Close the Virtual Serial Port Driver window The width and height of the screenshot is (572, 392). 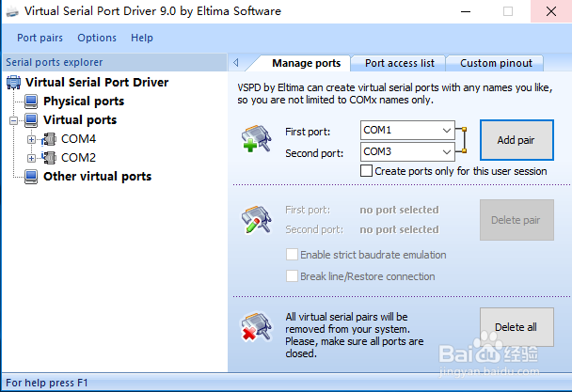coord(551,11)
